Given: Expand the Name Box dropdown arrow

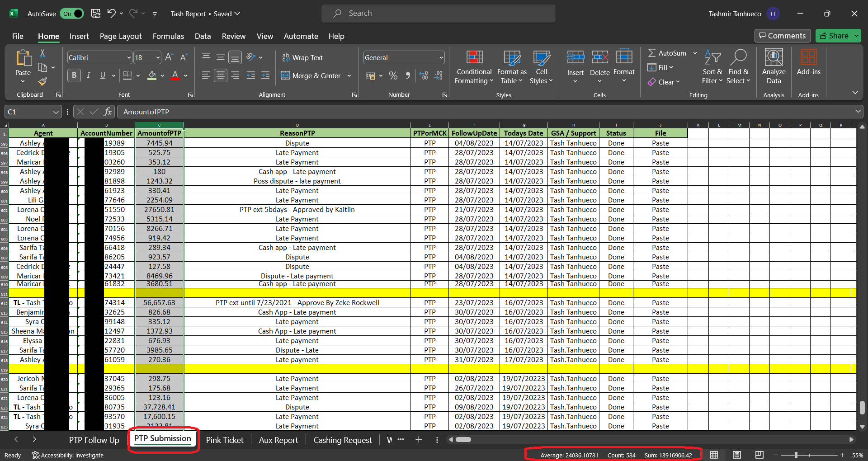Looking at the screenshot, I should (56, 112).
